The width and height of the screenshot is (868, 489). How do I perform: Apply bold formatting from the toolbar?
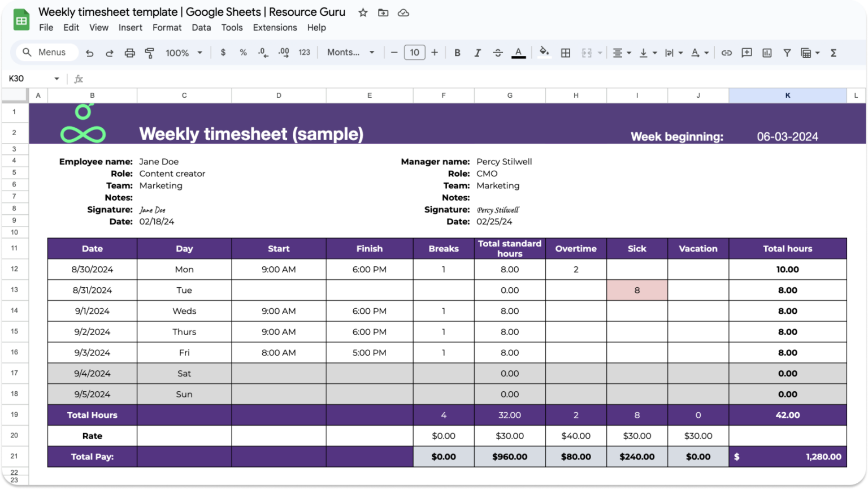457,53
